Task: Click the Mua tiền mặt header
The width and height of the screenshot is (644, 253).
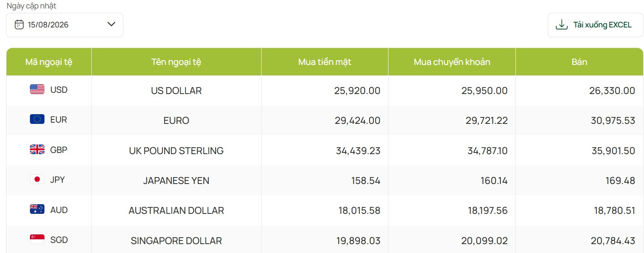Action: coord(325,62)
